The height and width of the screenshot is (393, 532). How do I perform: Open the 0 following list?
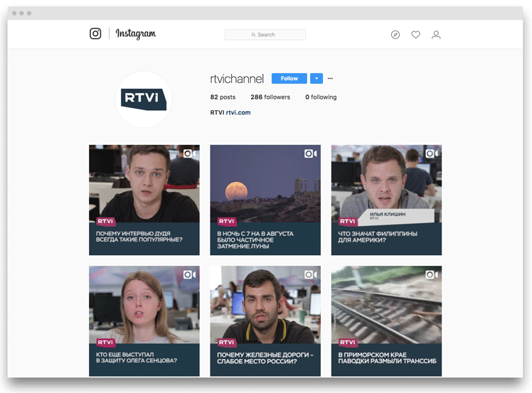tap(321, 97)
